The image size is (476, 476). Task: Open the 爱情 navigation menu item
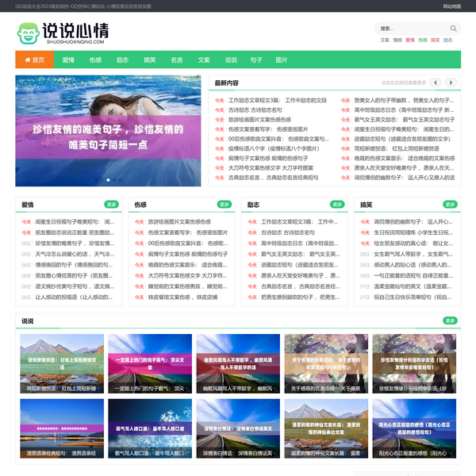point(68,59)
